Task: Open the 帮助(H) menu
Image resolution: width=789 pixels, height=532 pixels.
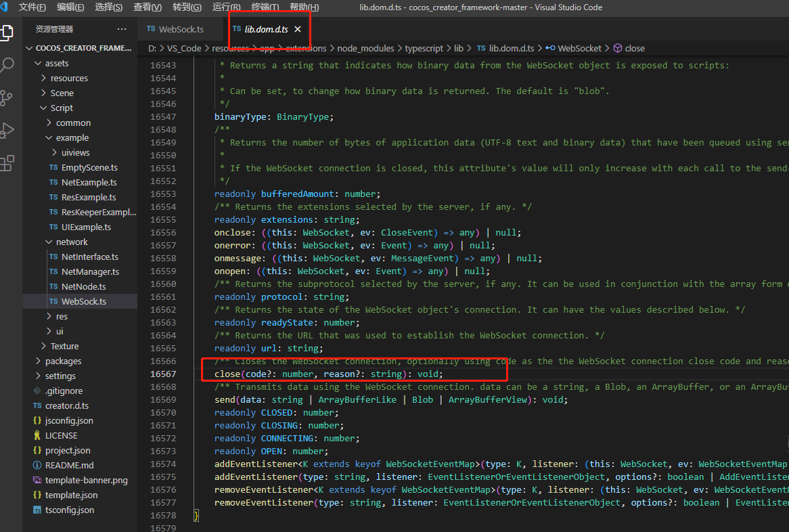Action: click(x=304, y=7)
